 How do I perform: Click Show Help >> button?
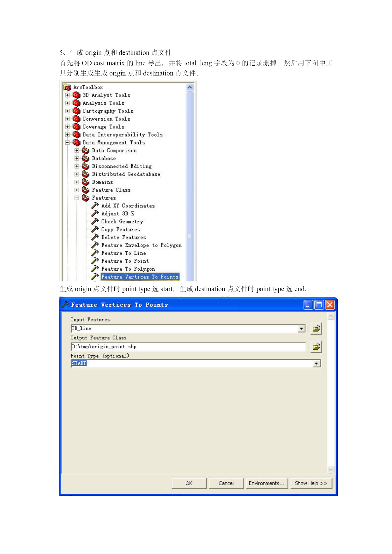tap(311, 483)
